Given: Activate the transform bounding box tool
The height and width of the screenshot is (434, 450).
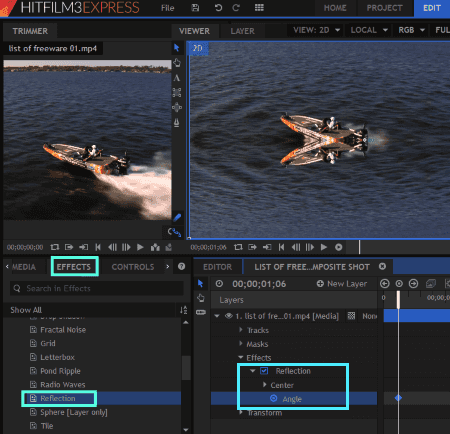Looking at the screenshot, I should [x=177, y=93].
